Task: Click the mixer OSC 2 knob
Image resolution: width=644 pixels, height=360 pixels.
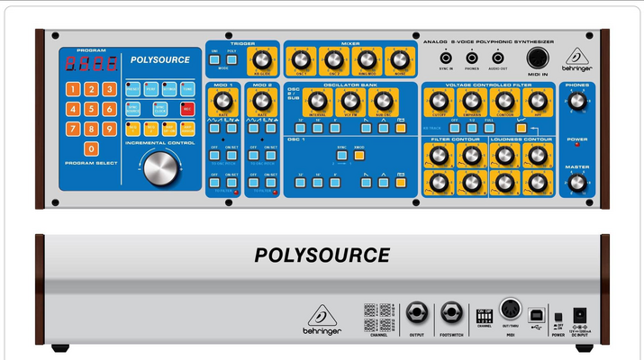Action: tap(334, 60)
